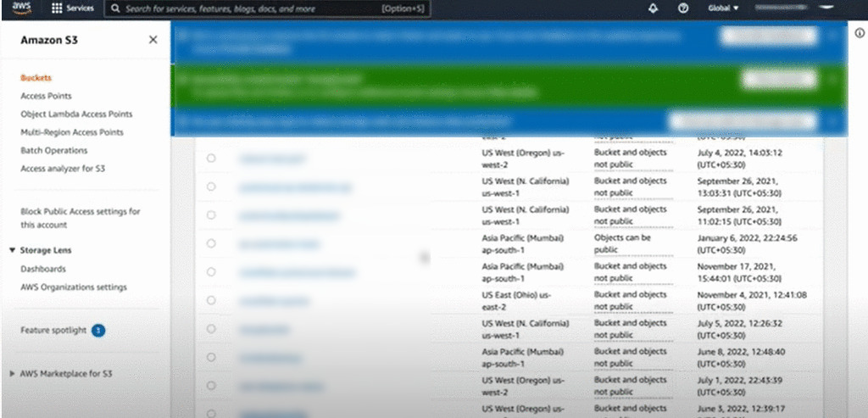868x418 pixels.
Task: Open bucket name link in June 8, 2022 row
Action: pos(270,358)
